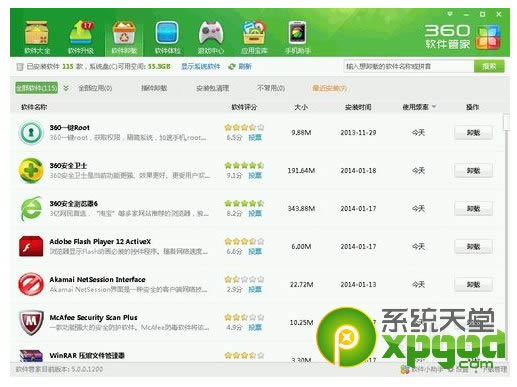Open the 软件体检 checkup icon

[167, 37]
